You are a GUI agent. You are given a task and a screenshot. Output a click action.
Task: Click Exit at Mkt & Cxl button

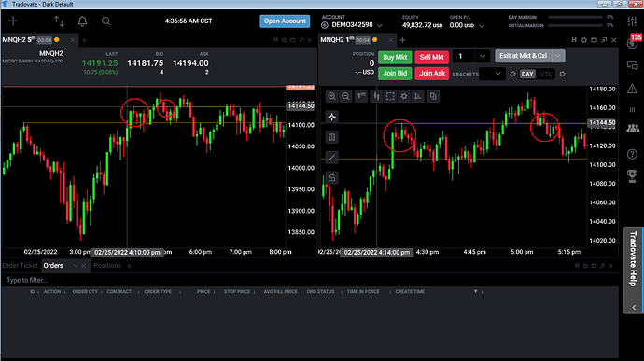[523, 56]
